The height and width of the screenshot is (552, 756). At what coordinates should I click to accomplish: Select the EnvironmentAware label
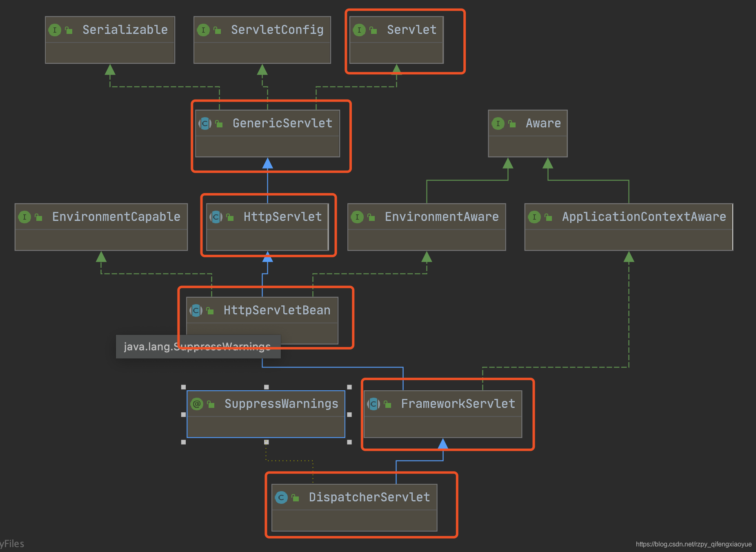point(442,217)
